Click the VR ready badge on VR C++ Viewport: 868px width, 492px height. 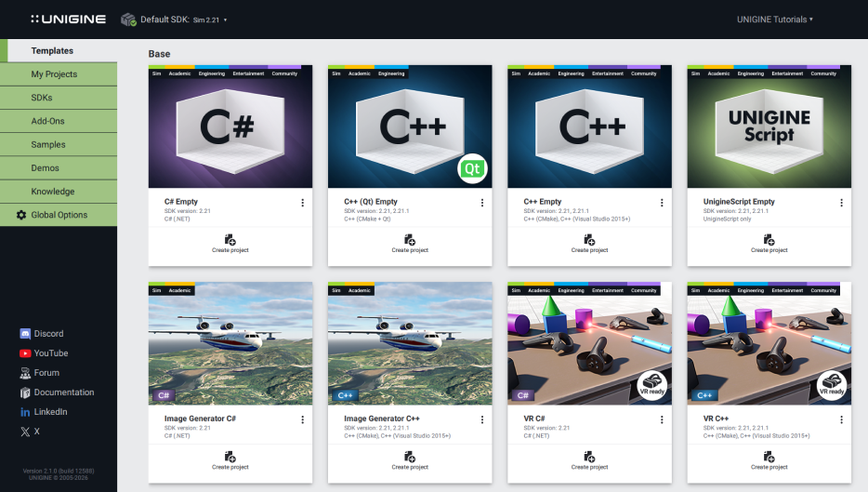832,385
